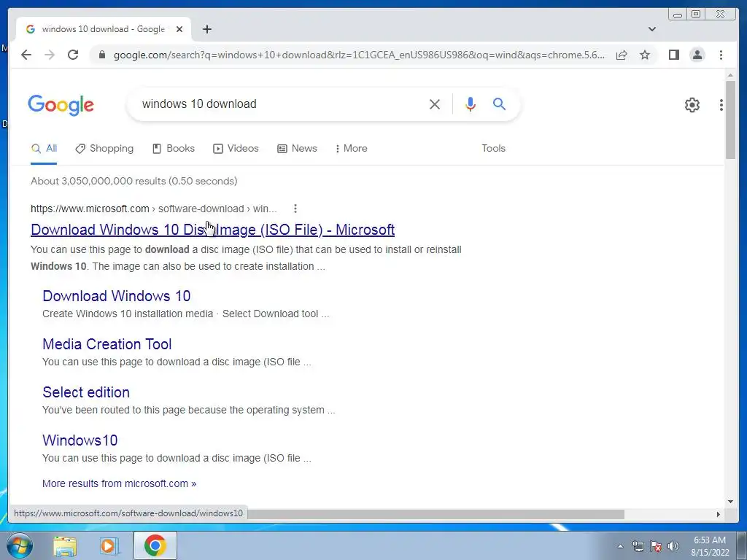Open Action Center flag icon

[x=656, y=546]
